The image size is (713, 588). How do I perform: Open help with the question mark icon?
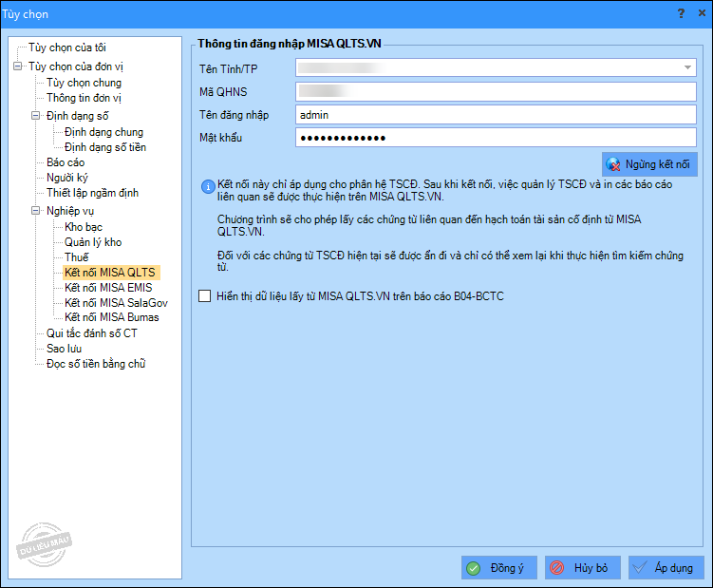click(681, 13)
